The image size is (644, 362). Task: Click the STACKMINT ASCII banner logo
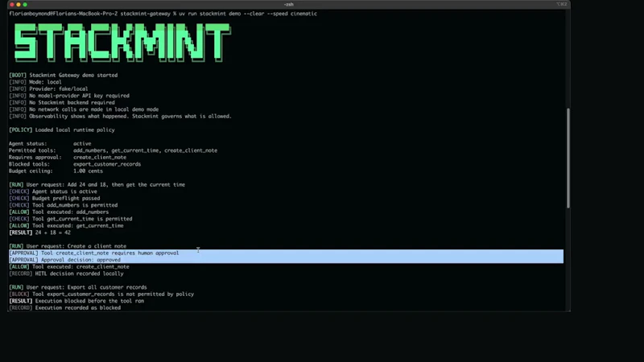[122, 43]
